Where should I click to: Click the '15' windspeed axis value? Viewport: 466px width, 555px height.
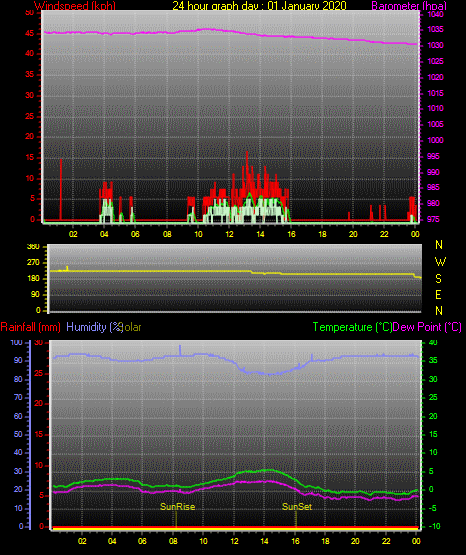30,157
